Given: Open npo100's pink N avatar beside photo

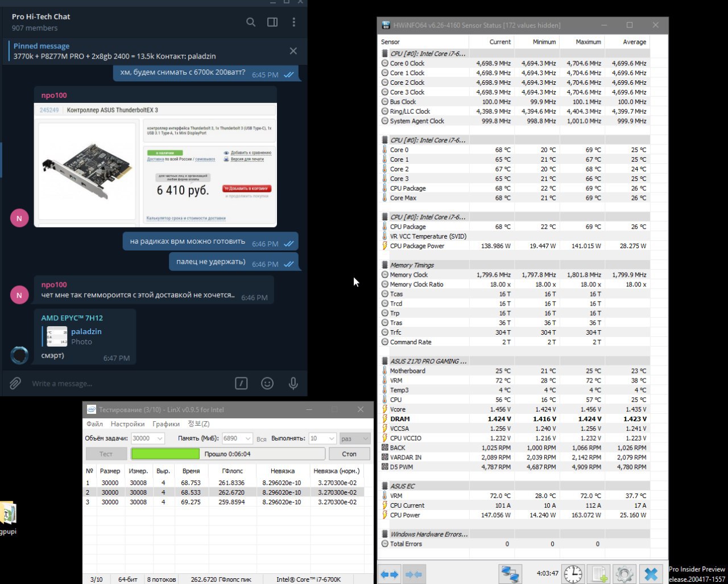Looking at the screenshot, I should (x=19, y=218).
